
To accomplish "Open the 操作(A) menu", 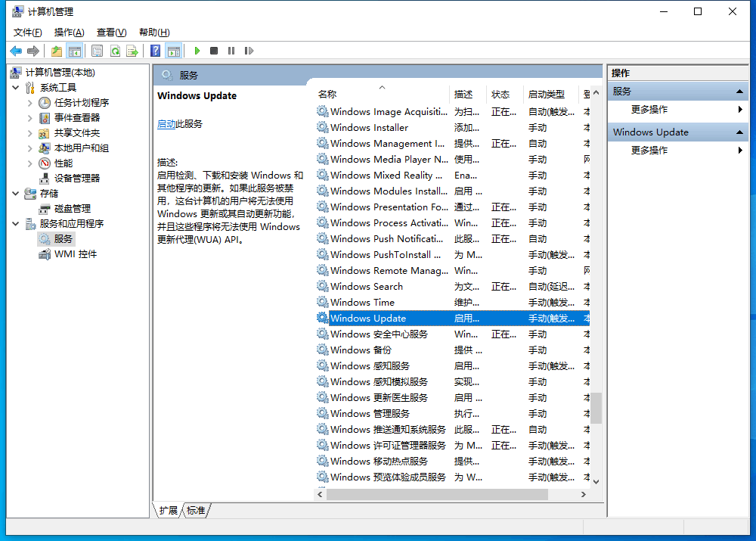I will (69, 33).
